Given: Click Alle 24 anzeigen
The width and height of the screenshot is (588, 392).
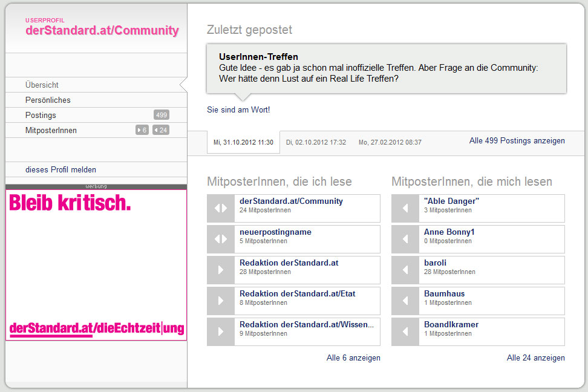Looking at the screenshot, I should point(535,358).
